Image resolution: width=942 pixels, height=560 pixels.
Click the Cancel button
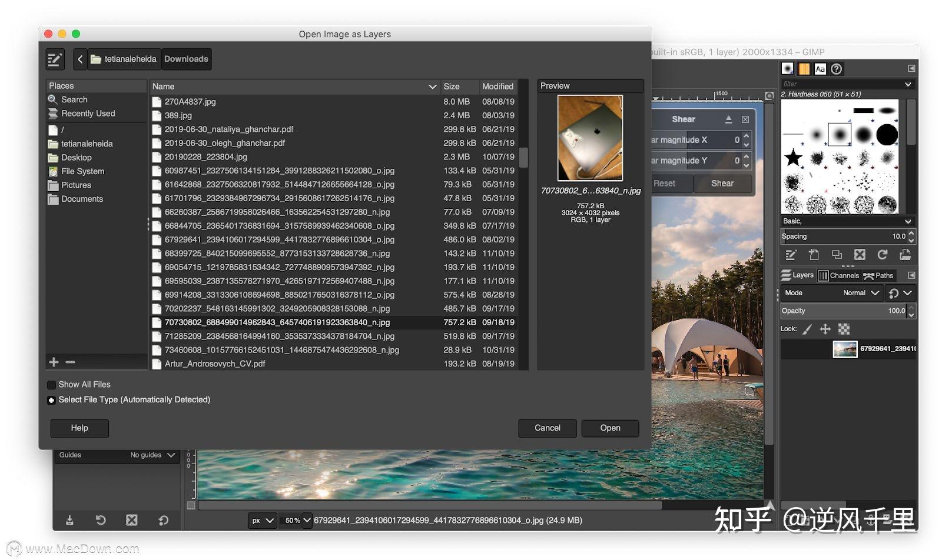(547, 428)
